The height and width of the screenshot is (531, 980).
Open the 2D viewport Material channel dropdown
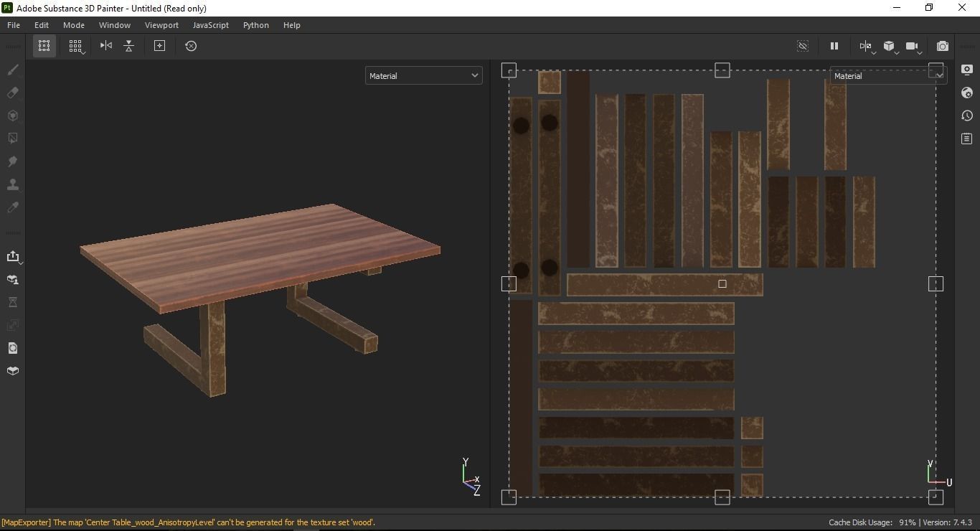click(888, 75)
